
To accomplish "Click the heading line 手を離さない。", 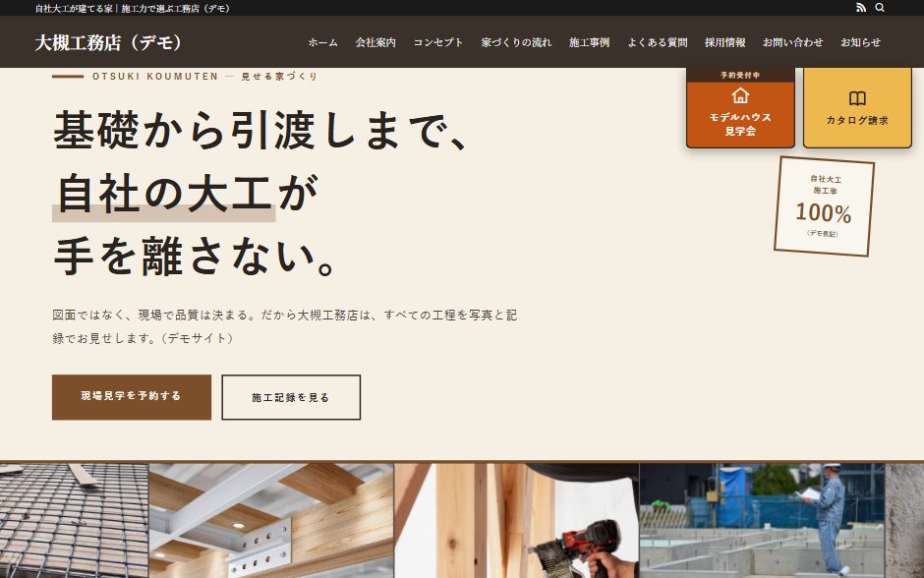I will (196, 257).
